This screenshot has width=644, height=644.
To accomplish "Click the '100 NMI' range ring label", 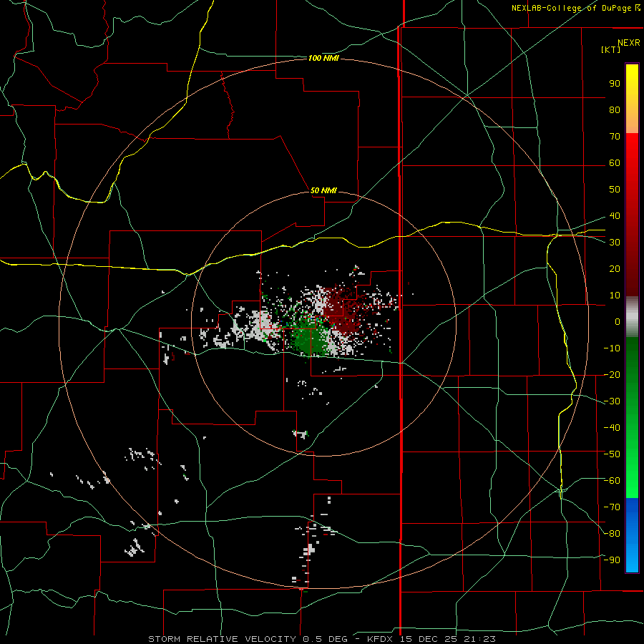I will [x=323, y=59].
